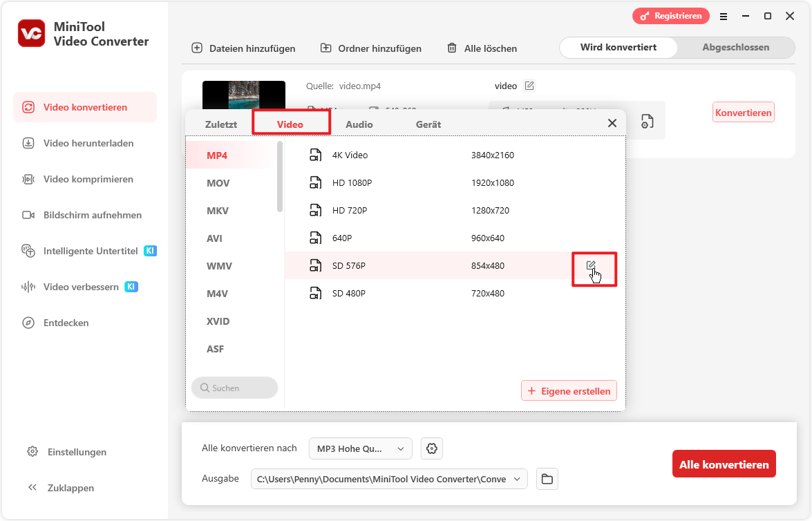Click the HD 720P format file icon
The width and height of the screenshot is (812, 521).
point(315,210)
